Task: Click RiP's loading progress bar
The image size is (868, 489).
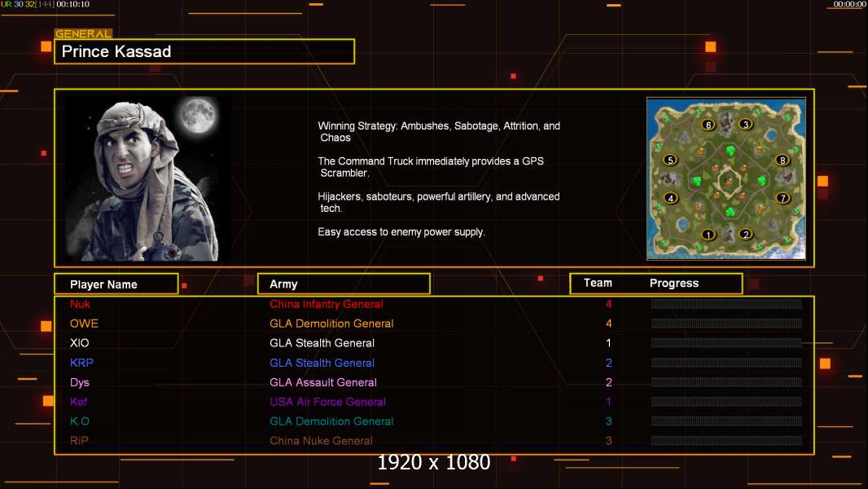Action: click(726, 441)
